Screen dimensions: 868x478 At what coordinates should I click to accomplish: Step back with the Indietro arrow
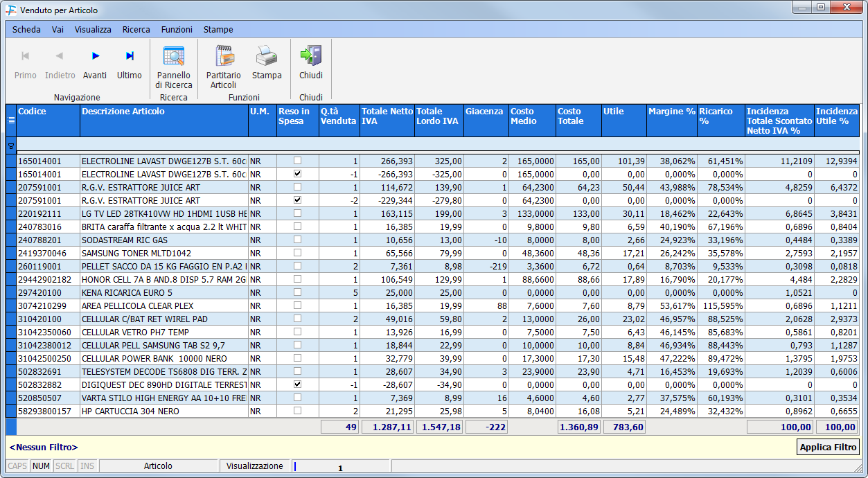point(60,64)
